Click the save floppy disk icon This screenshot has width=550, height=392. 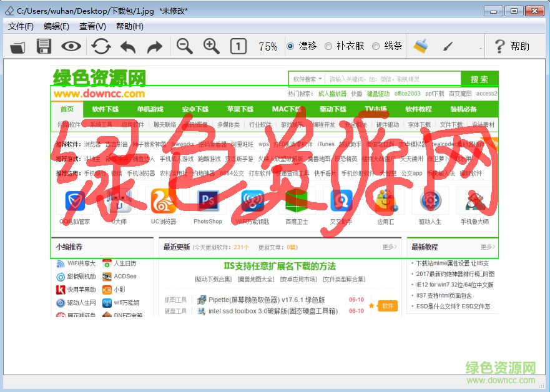[x=44, y=46]
